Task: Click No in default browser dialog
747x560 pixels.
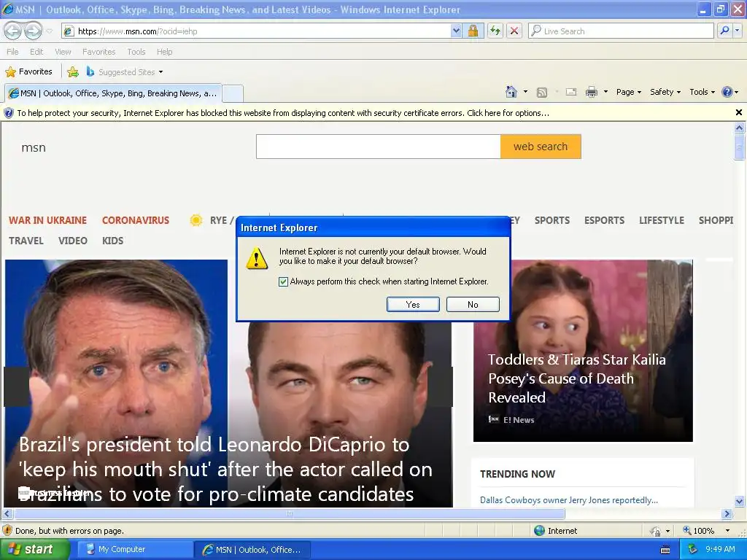Action: [473, 305]
